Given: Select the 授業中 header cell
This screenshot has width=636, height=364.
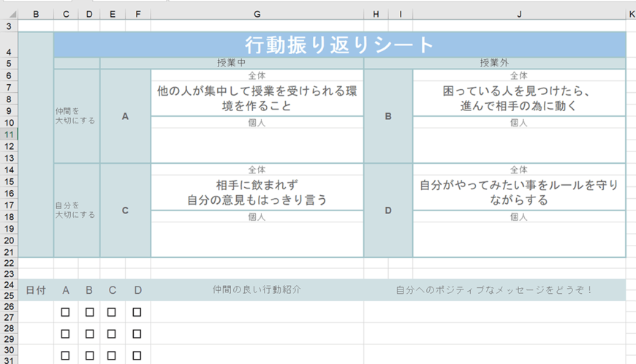Looking at the screenshot, I should 232,64.
